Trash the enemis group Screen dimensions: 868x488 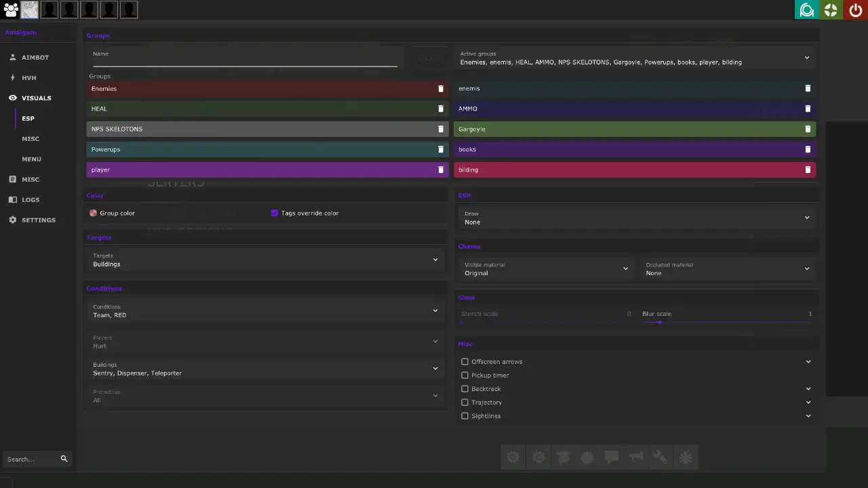[808, 89]
